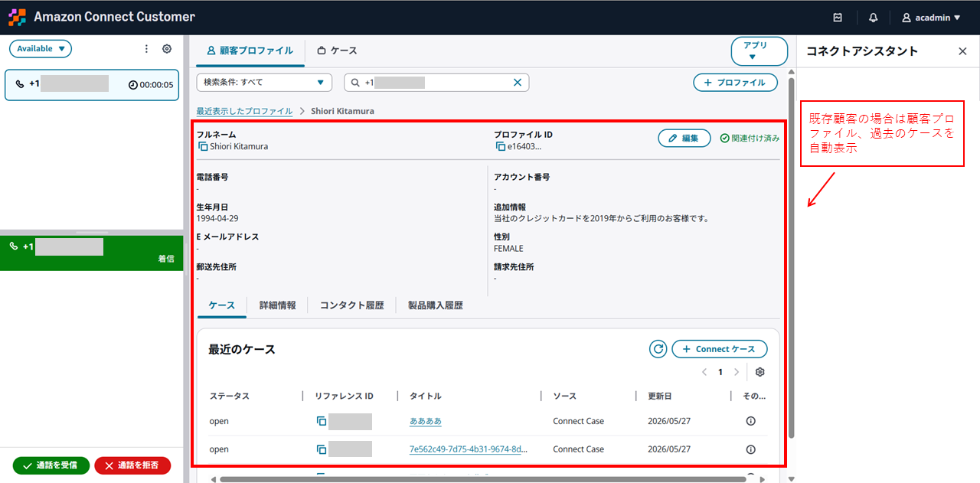The width and height of the screenshot is (980, 483).
Task: Open the header panel icon beside the bell
Action: click(838, 18)
